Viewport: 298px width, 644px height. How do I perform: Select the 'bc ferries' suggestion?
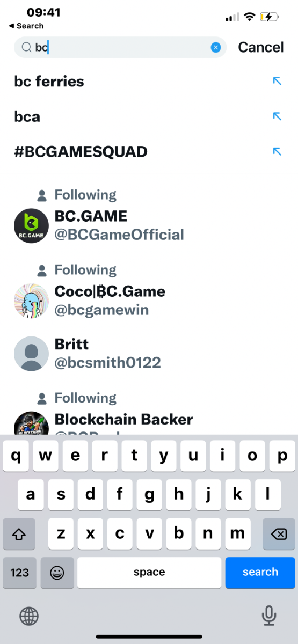[149, 82]
